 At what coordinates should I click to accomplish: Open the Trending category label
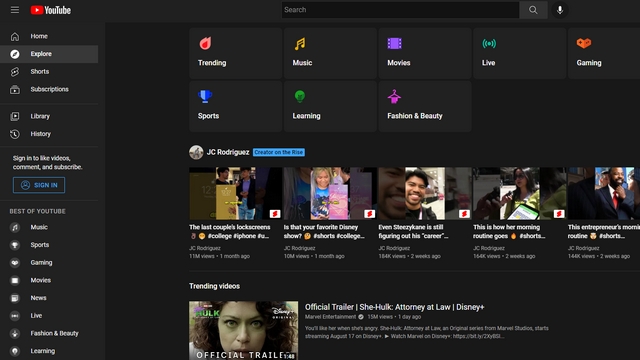(212, 63)
